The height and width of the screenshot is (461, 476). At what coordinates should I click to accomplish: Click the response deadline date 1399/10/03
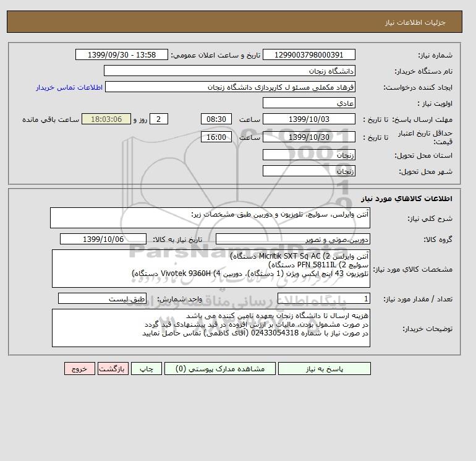(x=308, y=119)
